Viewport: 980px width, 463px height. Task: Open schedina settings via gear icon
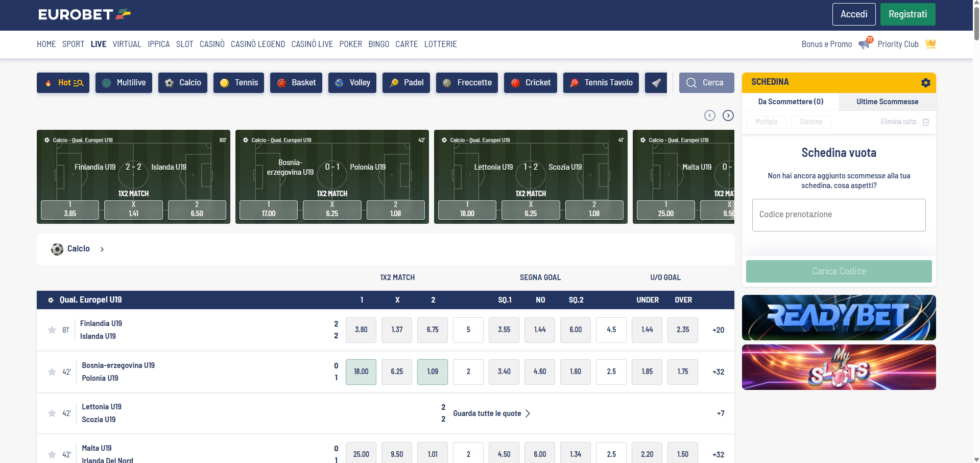(x=925, y=82)
